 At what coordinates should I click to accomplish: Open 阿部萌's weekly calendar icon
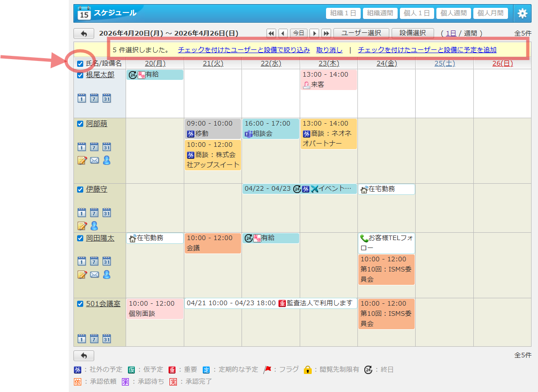coord(94,146)
